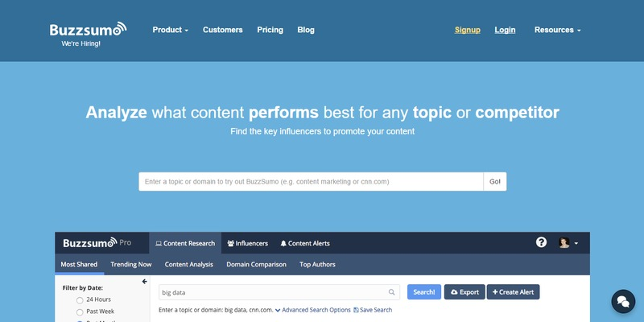Click the help question mark icon
Screen dimensions: 644x322
(x=541, y=242)
